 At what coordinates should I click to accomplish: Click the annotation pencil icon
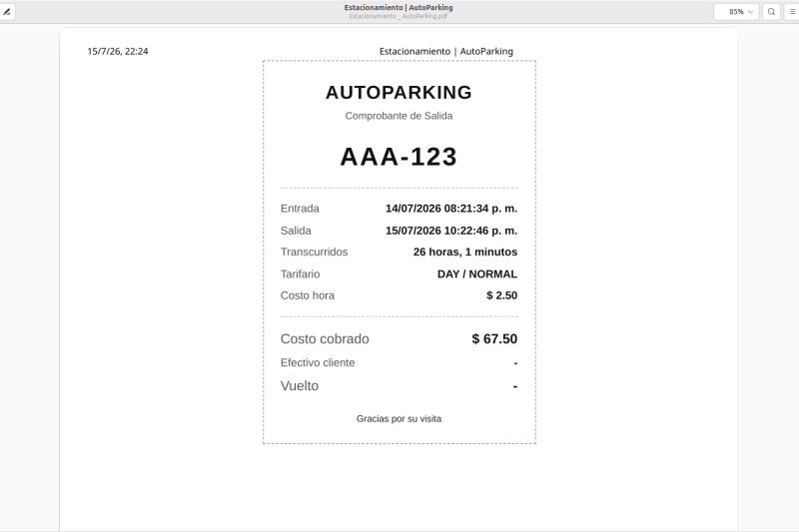(7, 12)
